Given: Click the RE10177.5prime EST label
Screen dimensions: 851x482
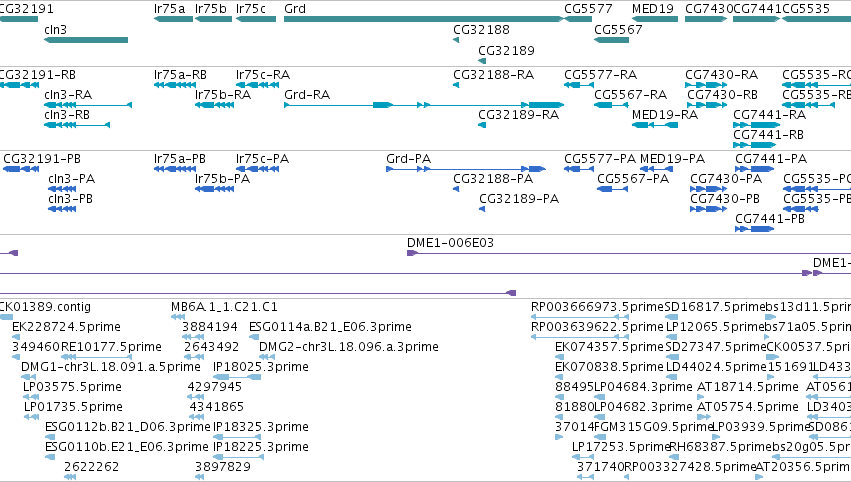Looking at the screenshot, I should [111, 347].
